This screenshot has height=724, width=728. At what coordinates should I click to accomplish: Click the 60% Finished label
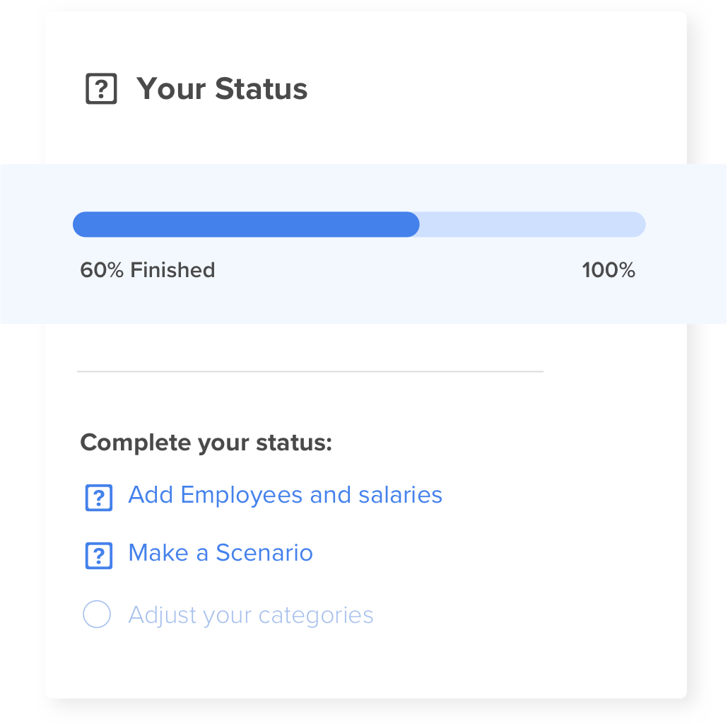[x=148, y=270]
